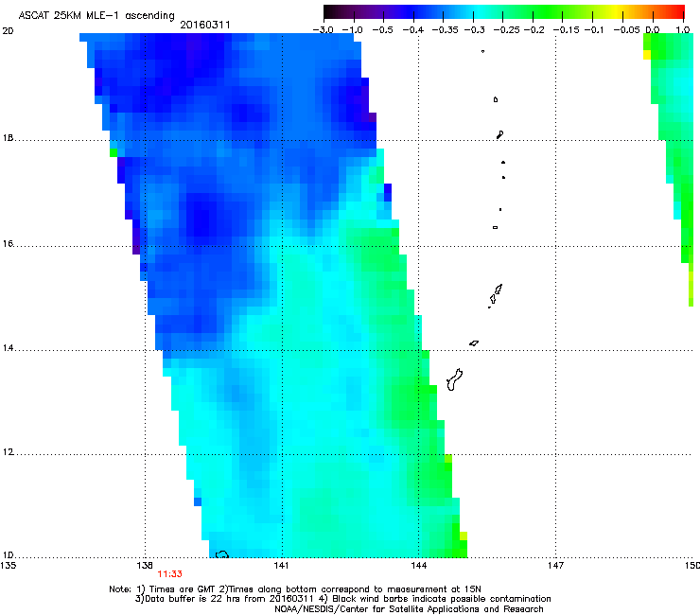Click the large Guam island outline below 14N
This screenshot has width=700, height=615.
click(x=454, y=379)
